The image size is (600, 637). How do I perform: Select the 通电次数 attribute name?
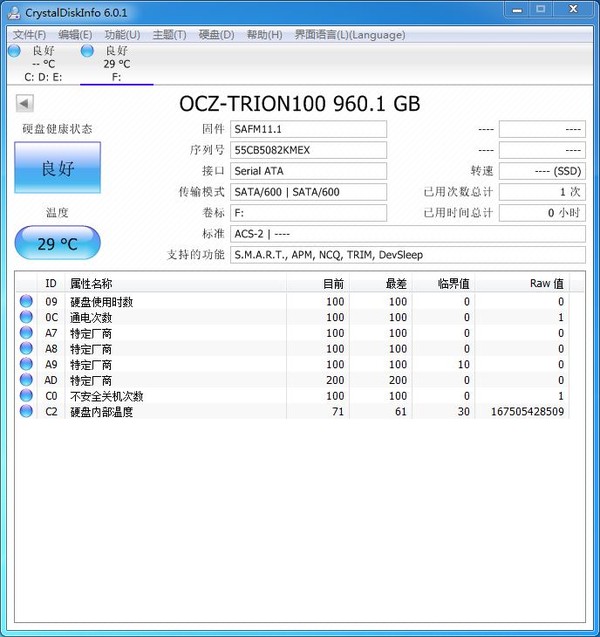click(x=91, y=317)
